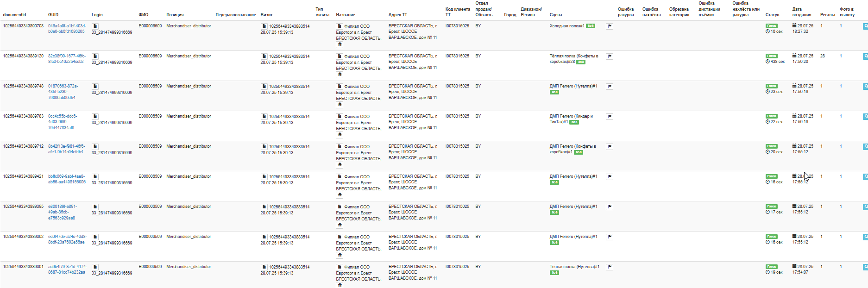Click home icon in row 102564493343889421

340,195
